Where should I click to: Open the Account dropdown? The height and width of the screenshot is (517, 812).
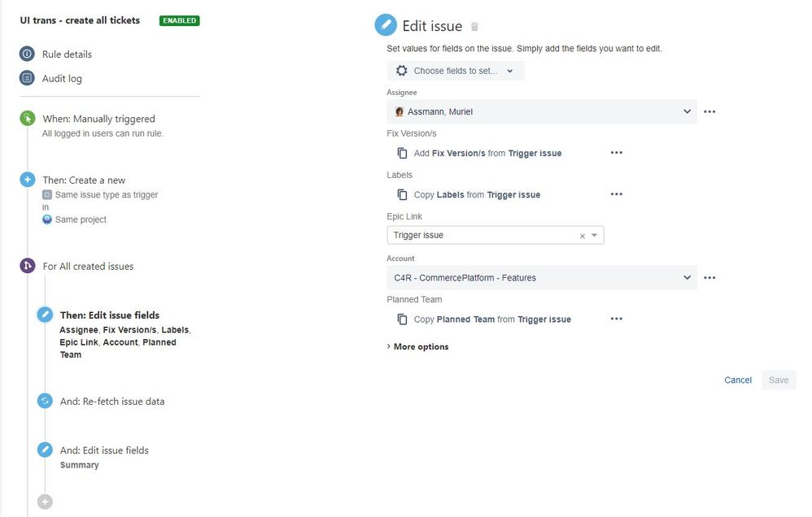pyautogui.click(x=686, y=277)
